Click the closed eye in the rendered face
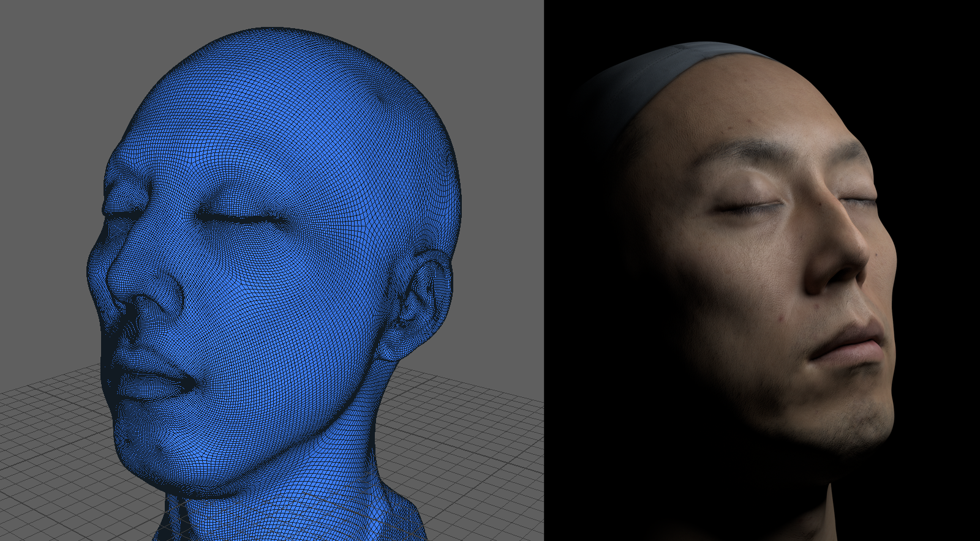980x541 pixels. pyautogui.click(x=750, y=207)
